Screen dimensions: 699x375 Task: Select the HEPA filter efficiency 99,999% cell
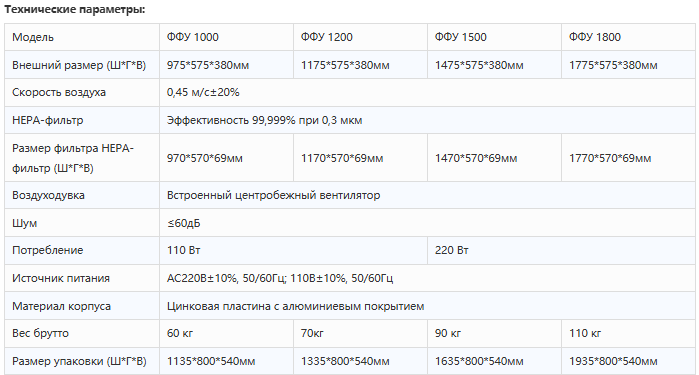click(x=428, y=120)
